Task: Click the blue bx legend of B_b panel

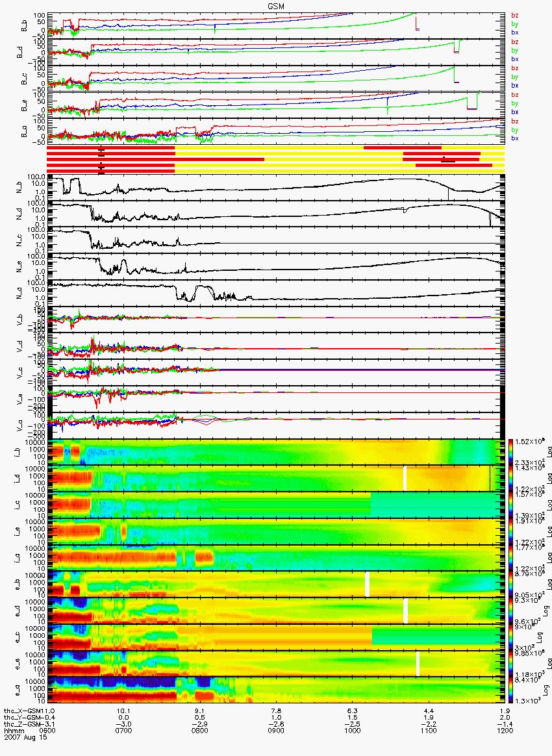Action: click(x=515, y=32)
